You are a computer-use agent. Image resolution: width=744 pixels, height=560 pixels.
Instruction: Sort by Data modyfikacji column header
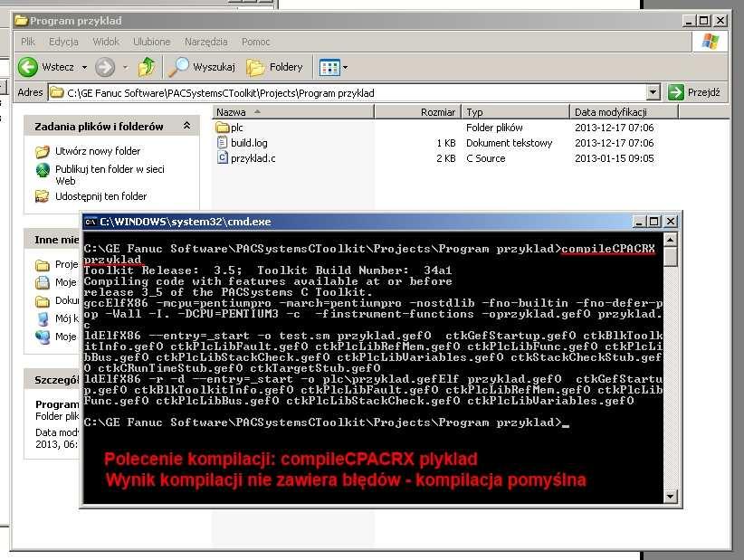click(x=624, y=112)
